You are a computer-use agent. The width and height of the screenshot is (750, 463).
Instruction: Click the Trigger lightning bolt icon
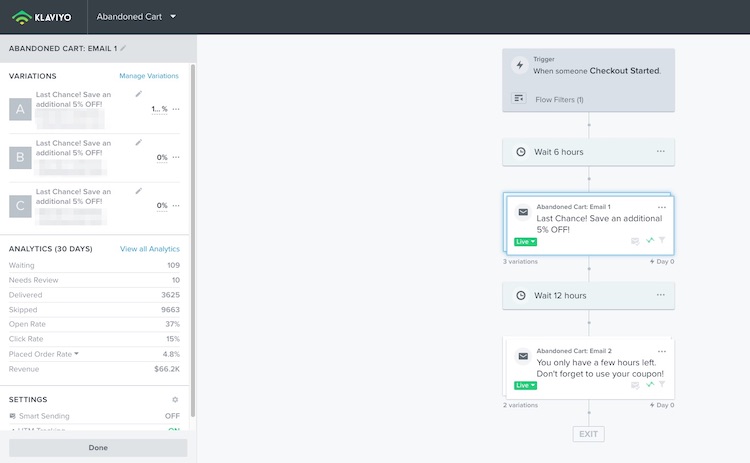click(x=520, y=65)
